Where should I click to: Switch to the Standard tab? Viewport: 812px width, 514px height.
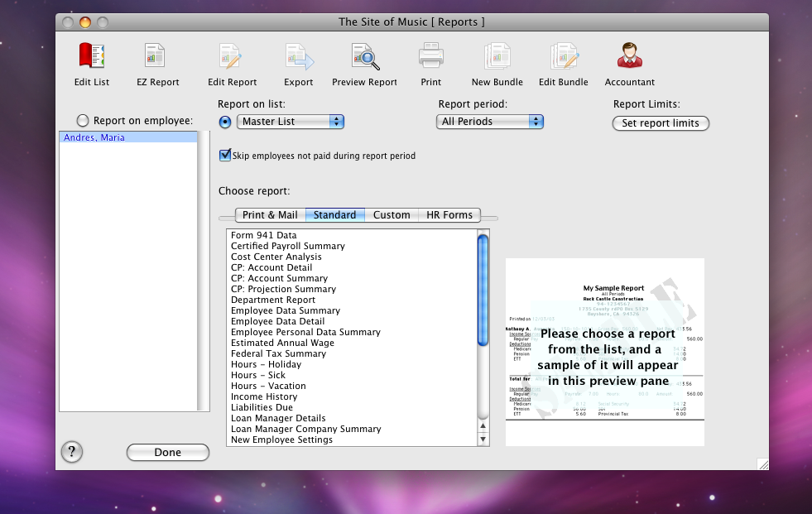pyautogui.click(x=335, y=215)
